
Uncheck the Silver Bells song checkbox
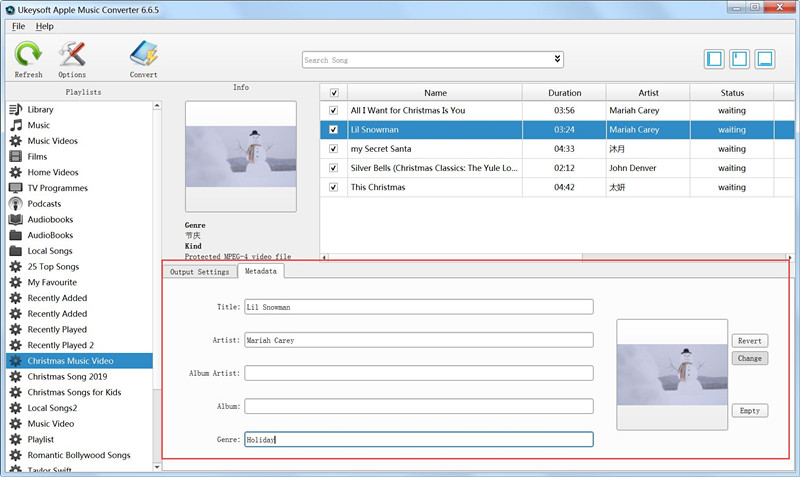(334, 168)
